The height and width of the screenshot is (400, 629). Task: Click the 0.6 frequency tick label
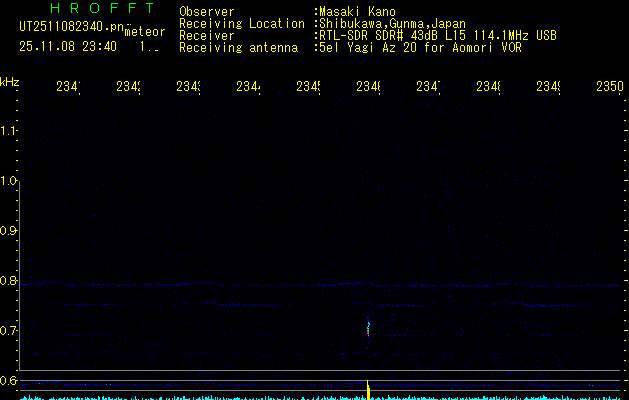coord(10,381)
